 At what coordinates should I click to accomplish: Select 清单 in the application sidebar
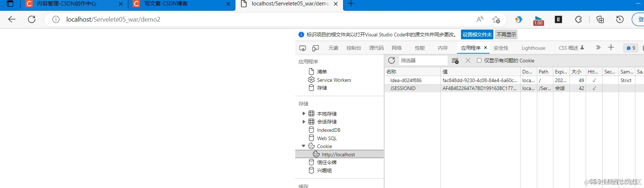click(322, 72)
